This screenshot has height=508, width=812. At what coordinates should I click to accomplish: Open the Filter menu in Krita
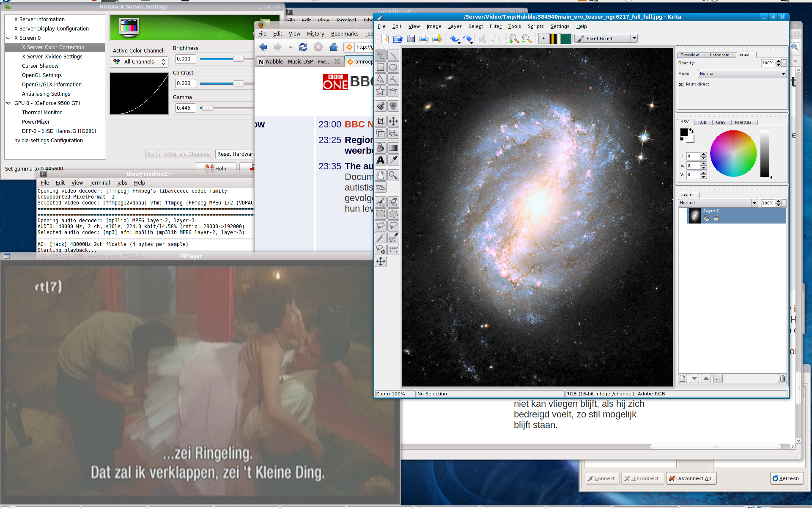pyautogui.click(x=495, y=26)
